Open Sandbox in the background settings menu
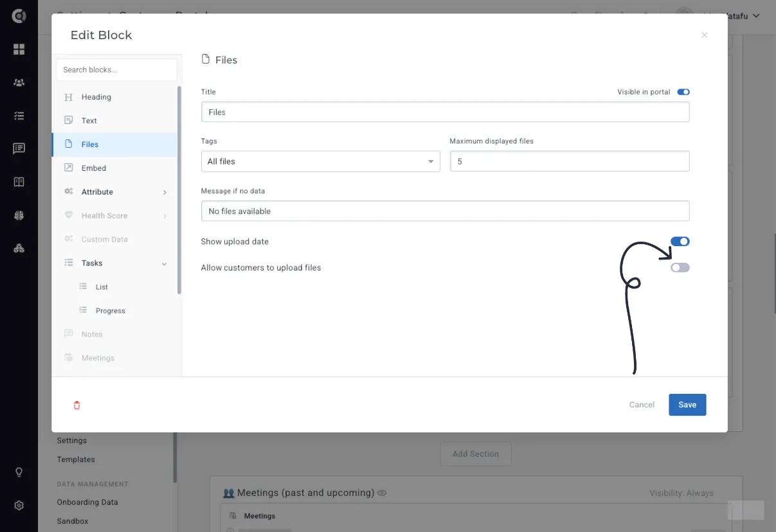 (x=73, y=521)
